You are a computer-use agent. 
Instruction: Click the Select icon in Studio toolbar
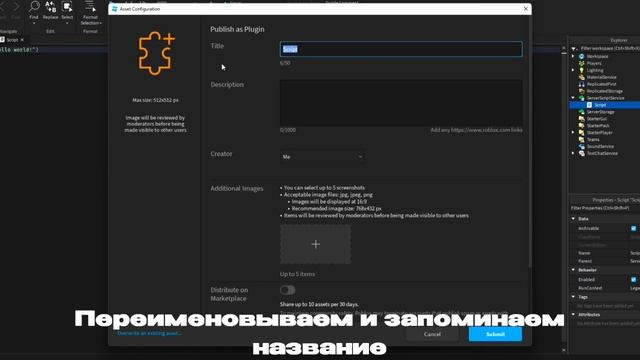pyautogui.click(x=67, y=7)
